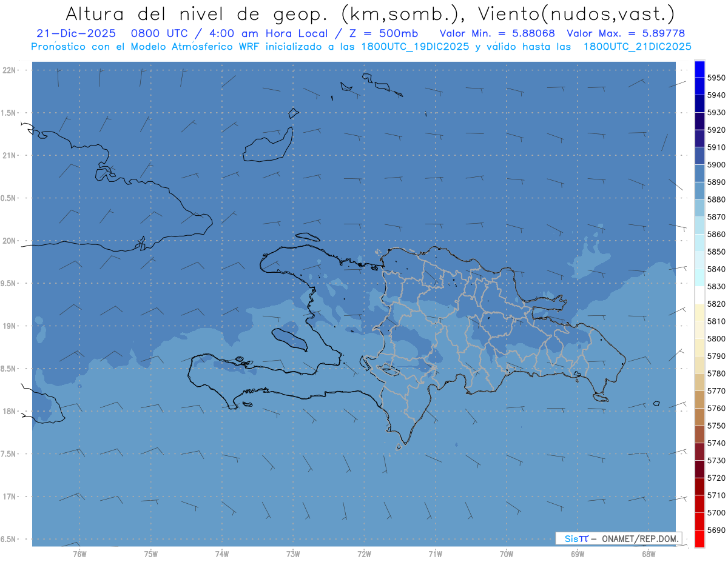Click the legend value '5730'
This screenshot has height=562, width=728.
point(716,460)
